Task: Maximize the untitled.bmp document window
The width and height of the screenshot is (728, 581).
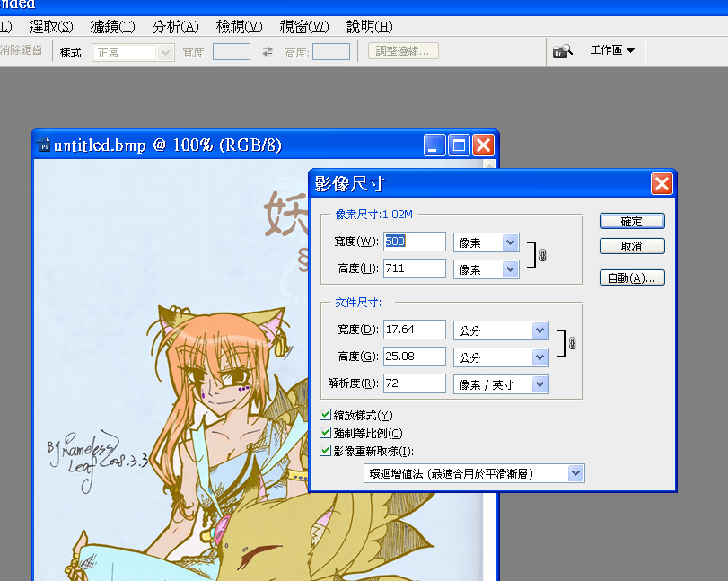Action: [459, 145]
